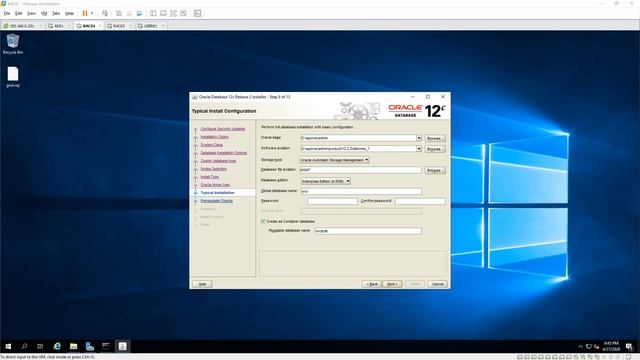
Task: Open File Explorer from the taskbar
Action: pos(73,347)
